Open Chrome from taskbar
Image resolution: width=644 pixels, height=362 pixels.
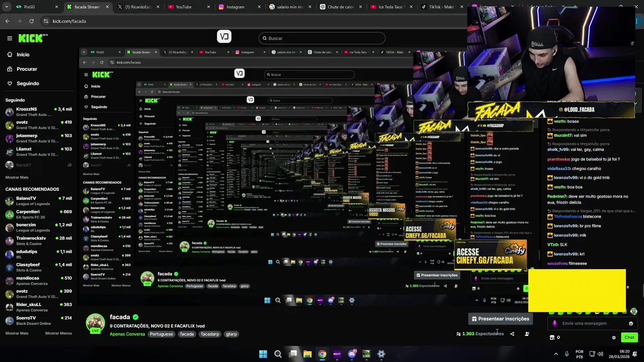(322, 354)
